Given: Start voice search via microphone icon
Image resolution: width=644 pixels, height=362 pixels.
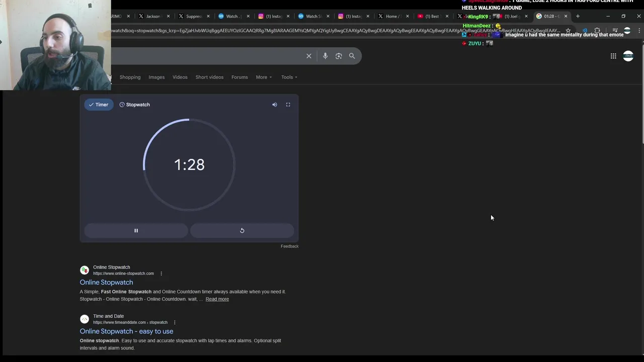Looking at the screenshot, I should click(325, 56).
